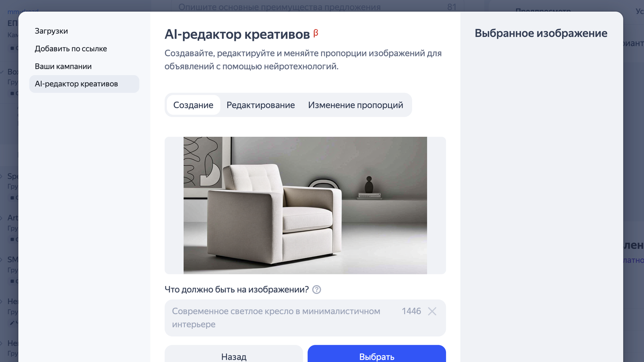Open Загрузки in the sidebar
Image resolution: width=644 pixels, height=362 pixels.
[51, 31]
